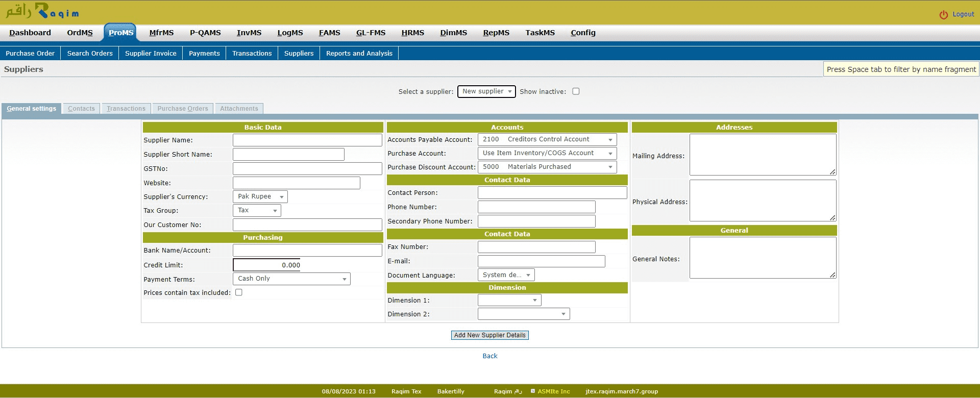Tick Prices contain tax included checkbox
This screenshot has height=398, width=980.
point(238,292)
